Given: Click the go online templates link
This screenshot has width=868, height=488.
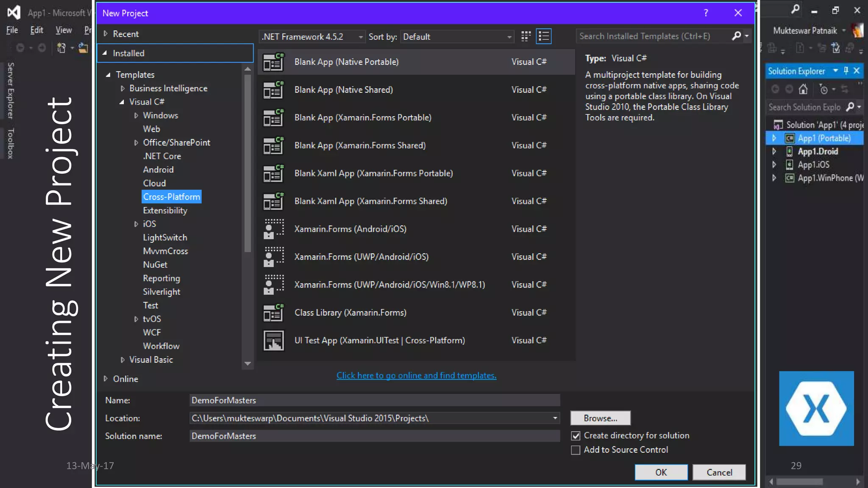Looking at the screenshot, I should point(416,375).
